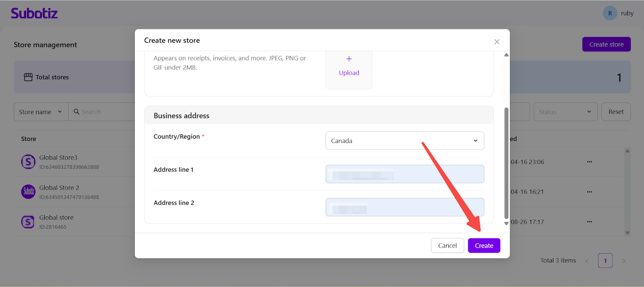Close the Create new store dialog

(497, 42)
